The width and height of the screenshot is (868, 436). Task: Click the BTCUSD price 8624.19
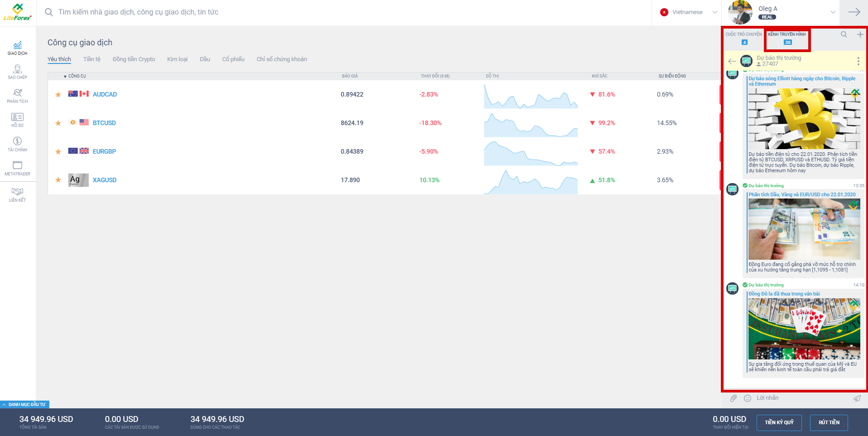coord(352,123)
